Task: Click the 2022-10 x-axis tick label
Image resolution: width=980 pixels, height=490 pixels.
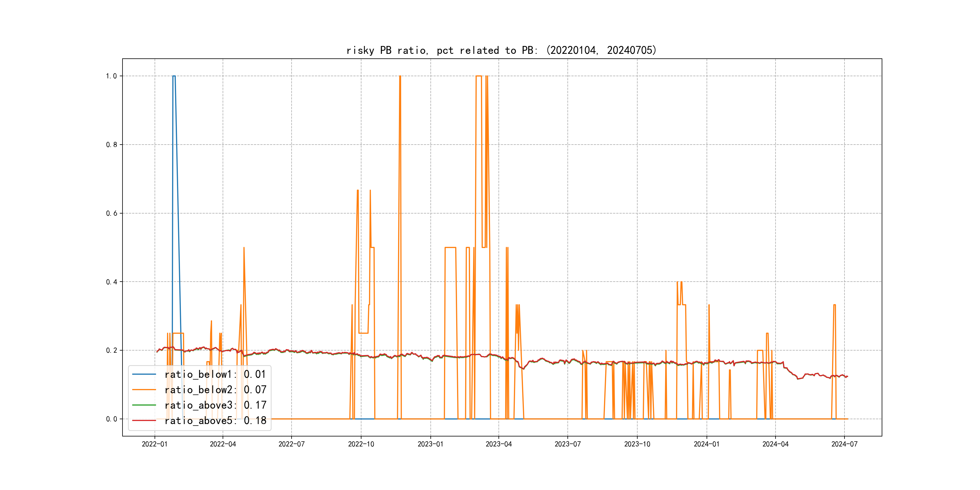Action: point(361,444)
